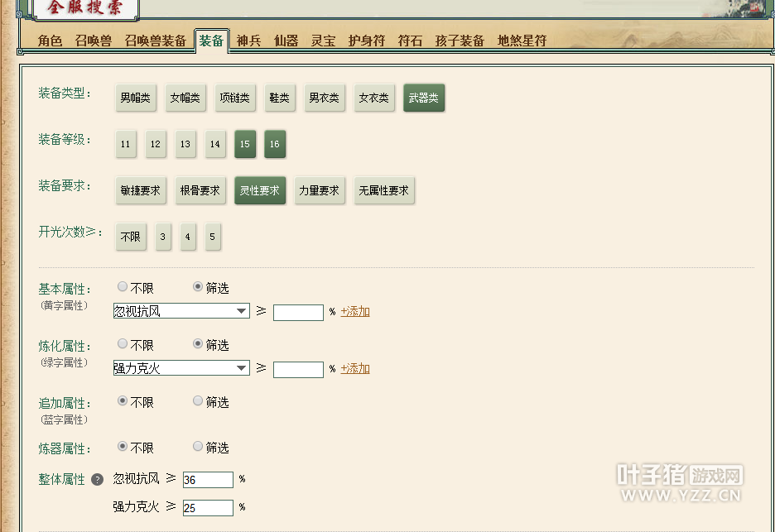Click the help question mark icon beside 整体属性

click(97, 480)
